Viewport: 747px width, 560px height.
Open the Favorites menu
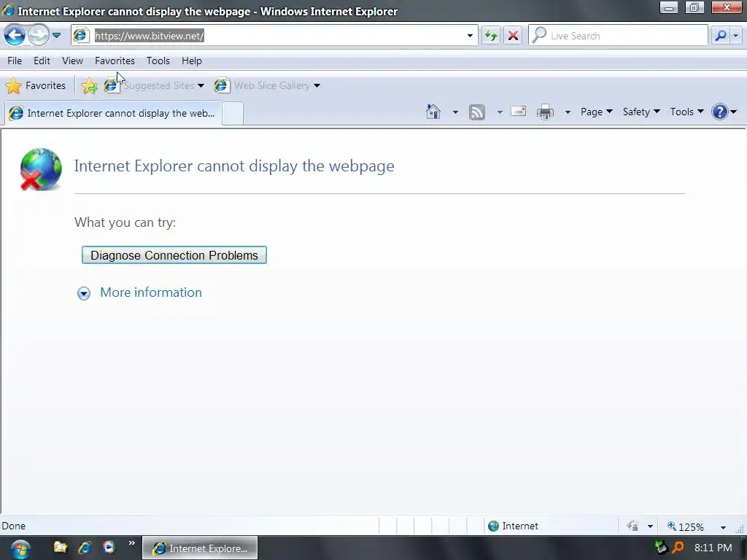(x=115, y=61)
